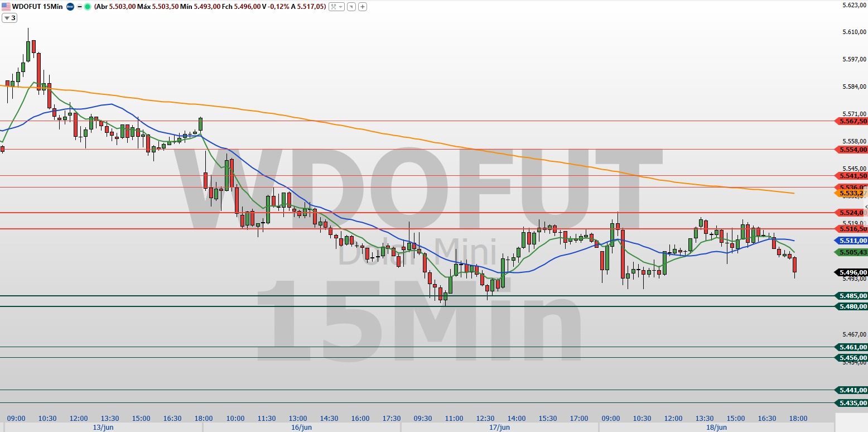Select the dark green 5.485,00 support tag

[x=851, y=295]
